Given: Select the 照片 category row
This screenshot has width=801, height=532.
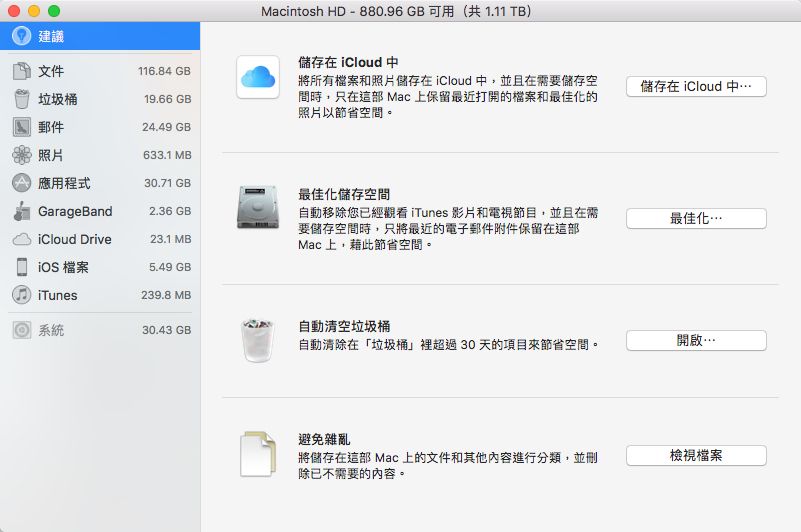Looking at the screenshot, I should pyautogui.click(x=100, y=155).
